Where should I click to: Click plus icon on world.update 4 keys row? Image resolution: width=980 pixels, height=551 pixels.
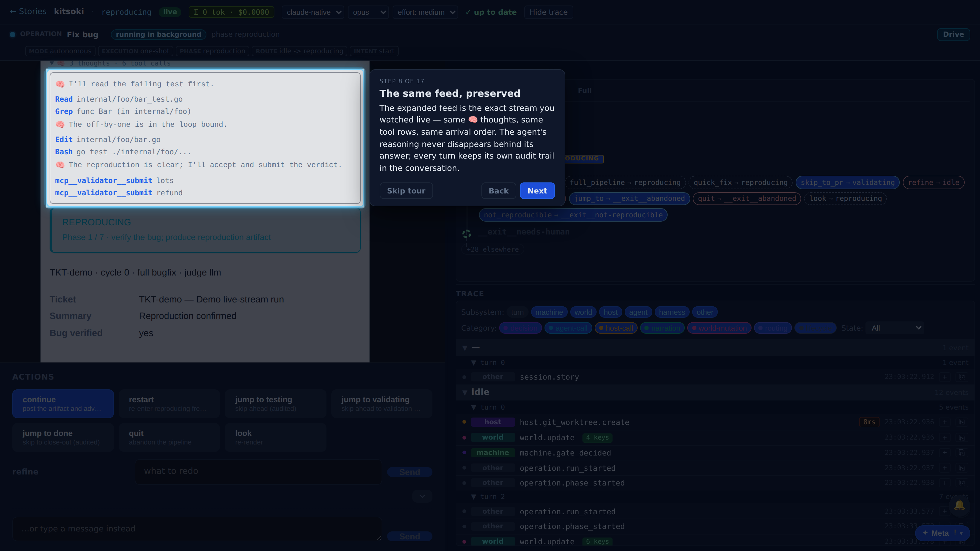point(944,437)
